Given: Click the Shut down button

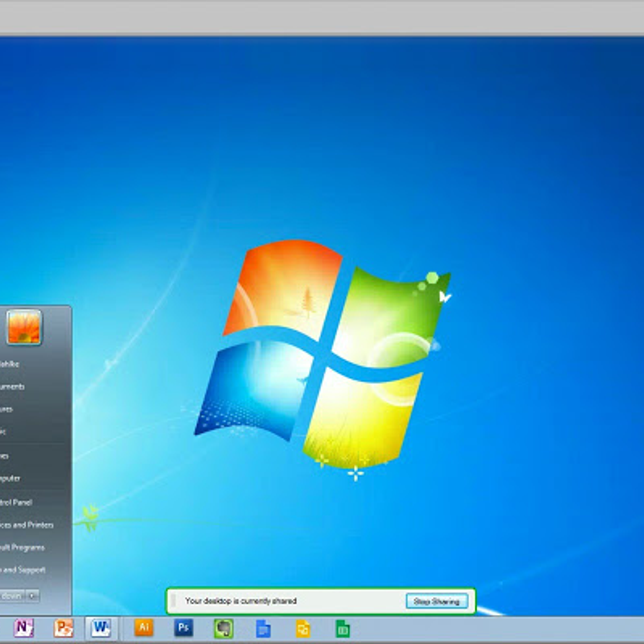Looking at the screenshot, I should pos(12,596).
